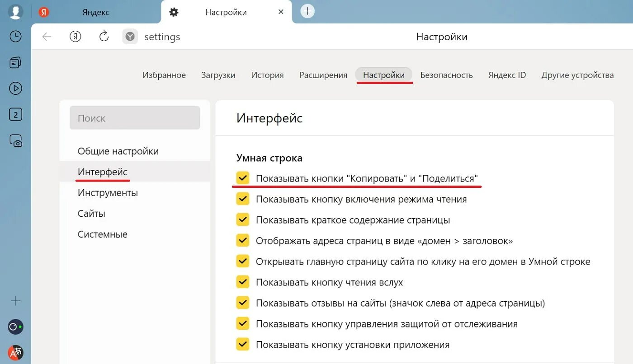Open the История section
Viewport: 633px width, 364px height.
point(267,75)
